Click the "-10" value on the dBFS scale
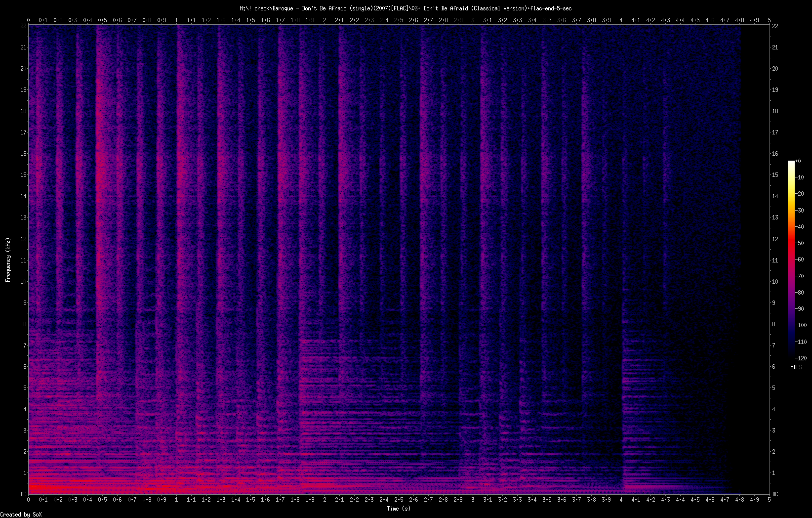This screenshot has width=812, height=518. coord(800,177)
